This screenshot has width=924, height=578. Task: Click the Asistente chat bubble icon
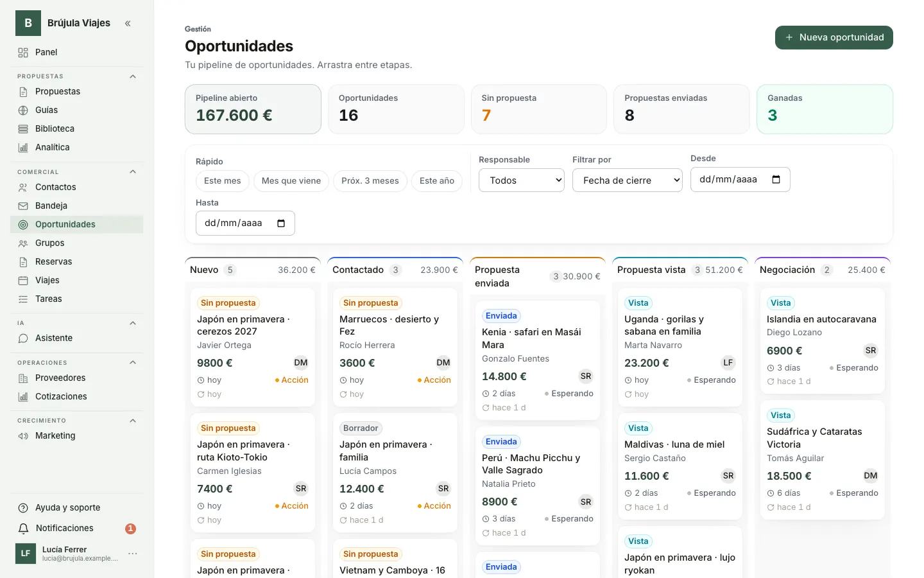[x=23, y=338]
